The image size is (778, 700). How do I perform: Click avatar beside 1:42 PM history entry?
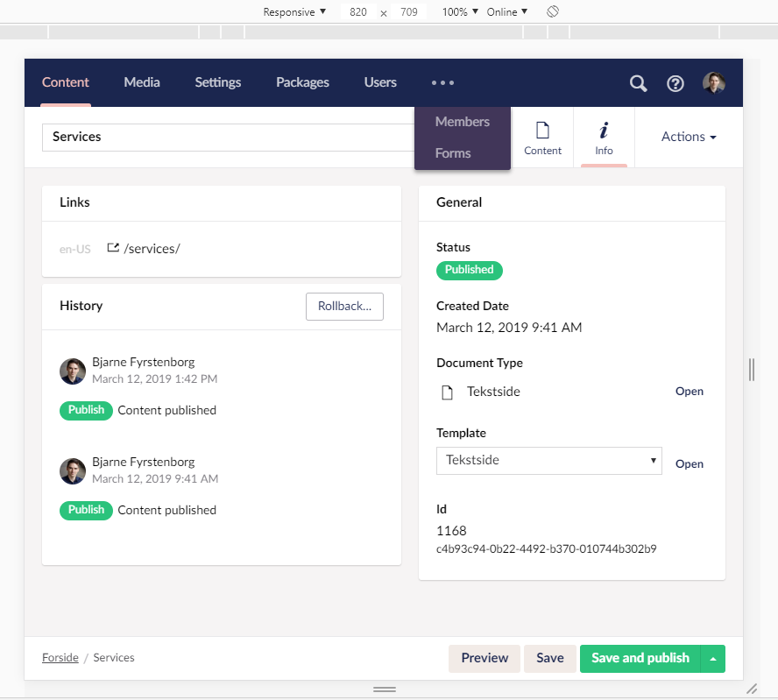(73, 371)
